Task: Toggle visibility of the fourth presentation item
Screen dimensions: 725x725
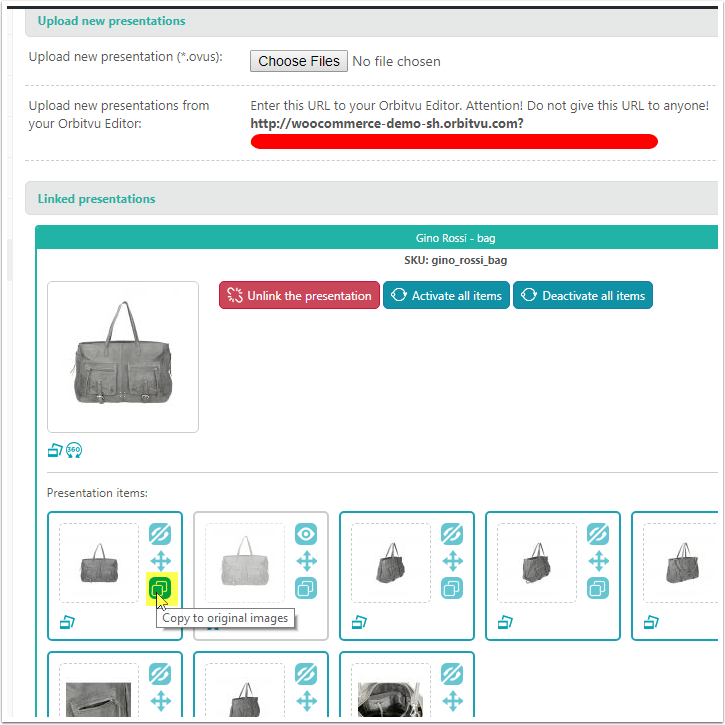Action: point(598,534)
